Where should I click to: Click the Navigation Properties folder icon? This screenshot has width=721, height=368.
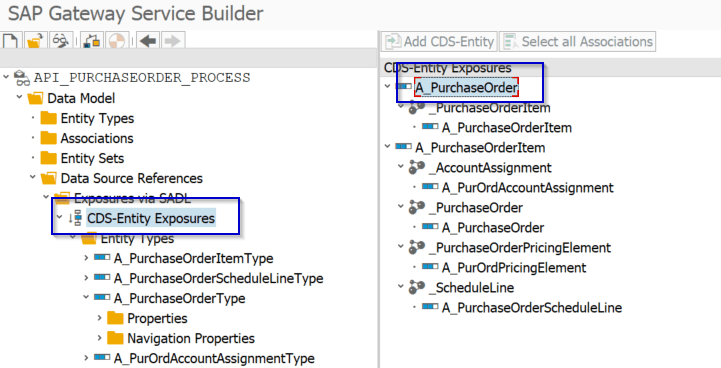[115, 339]
